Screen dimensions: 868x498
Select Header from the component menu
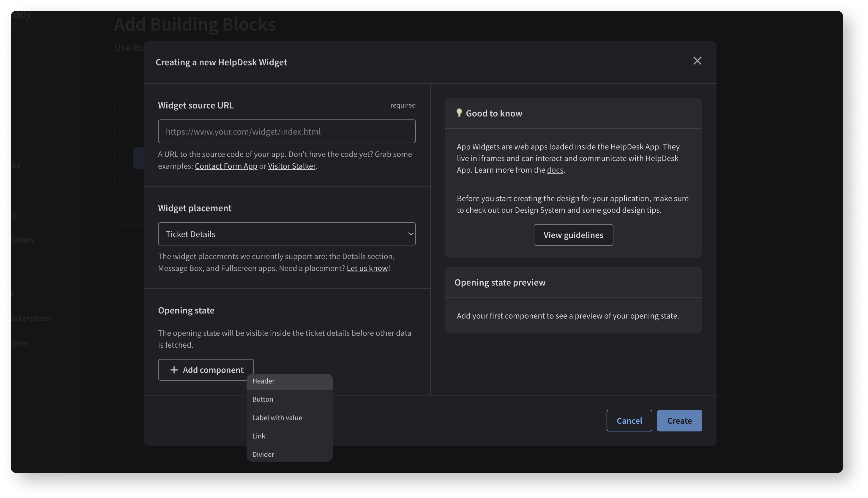point(263,381)
